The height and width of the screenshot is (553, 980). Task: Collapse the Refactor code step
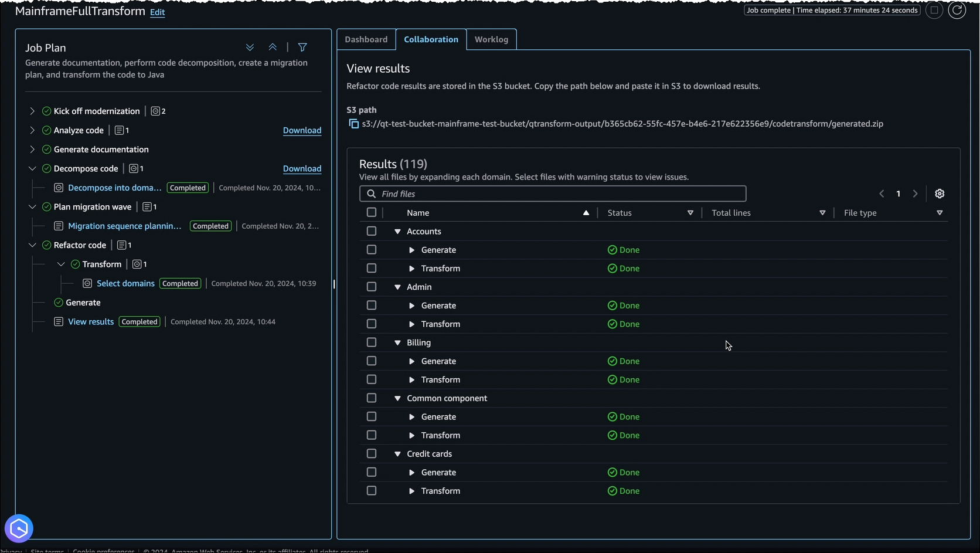coord(32,245)
